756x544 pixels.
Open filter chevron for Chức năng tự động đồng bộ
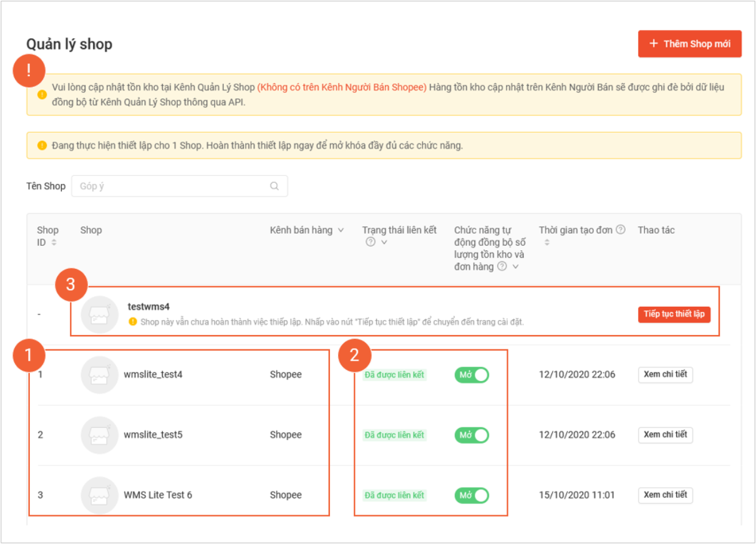coord(516,266)
